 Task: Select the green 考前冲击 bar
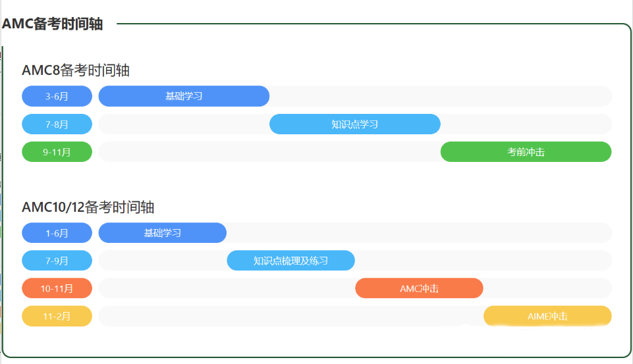(x=526, y=152)
